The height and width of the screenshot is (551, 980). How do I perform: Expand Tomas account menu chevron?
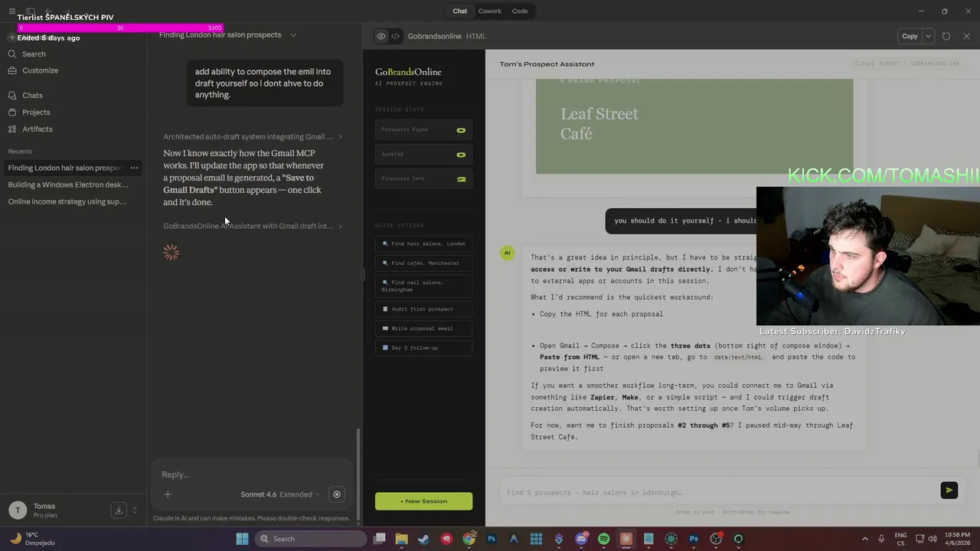(135, 510)
